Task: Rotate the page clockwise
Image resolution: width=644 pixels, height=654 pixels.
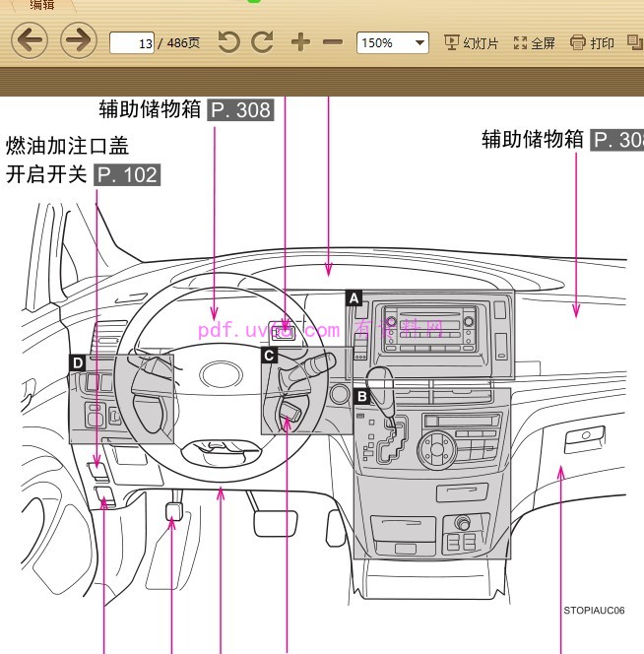Action: point(262,42)
